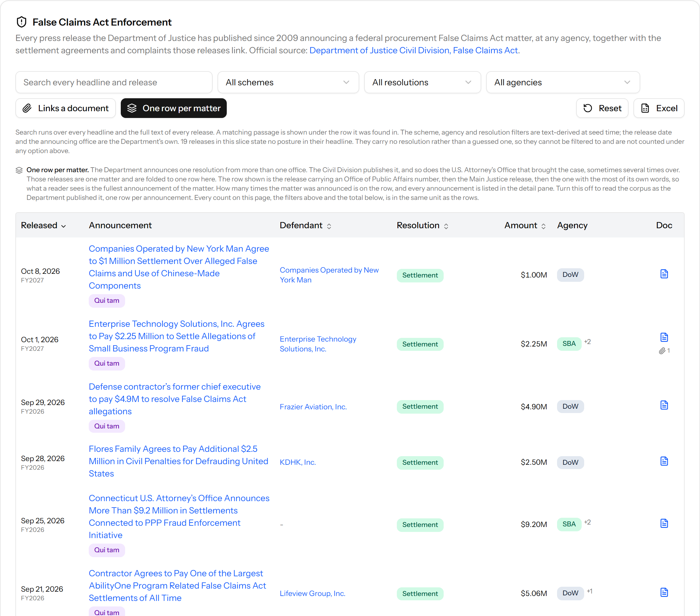The image size is (700, 616).
Task: Open the All schemes dropdown
Action: click(x=288, y=82)
